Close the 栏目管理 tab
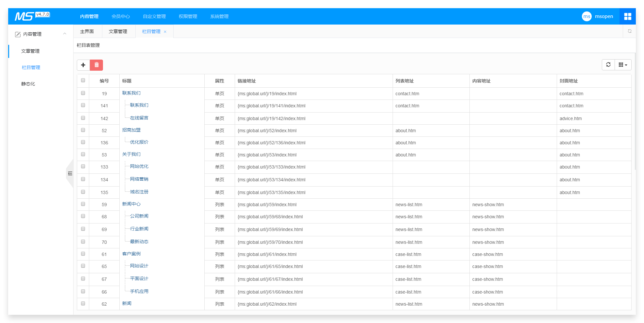 point(165,32)
